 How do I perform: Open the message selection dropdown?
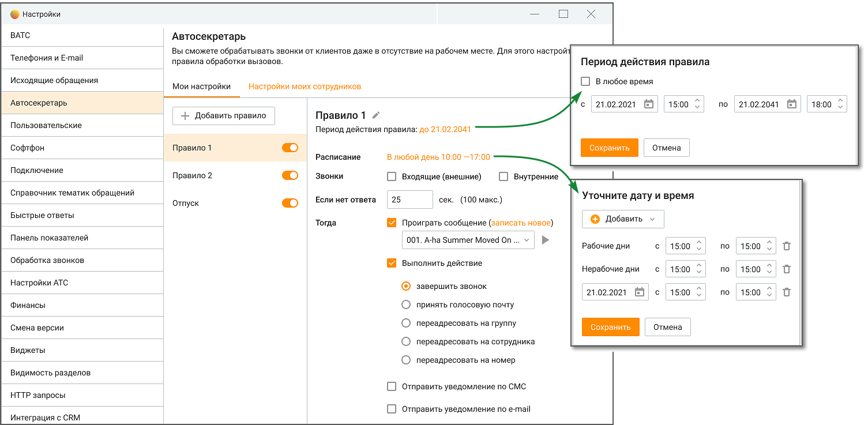468,240
